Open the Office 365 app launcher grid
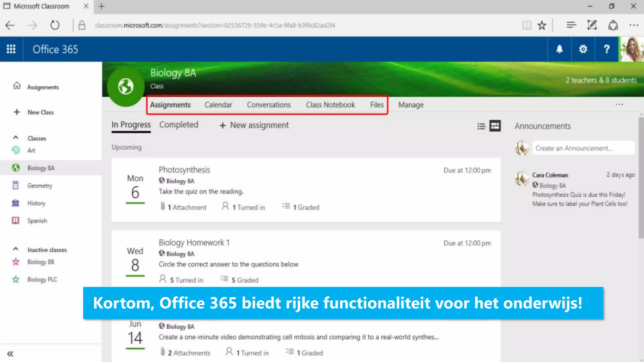Image resolution: width=644 pixels, height=362 pixels. 11,49
